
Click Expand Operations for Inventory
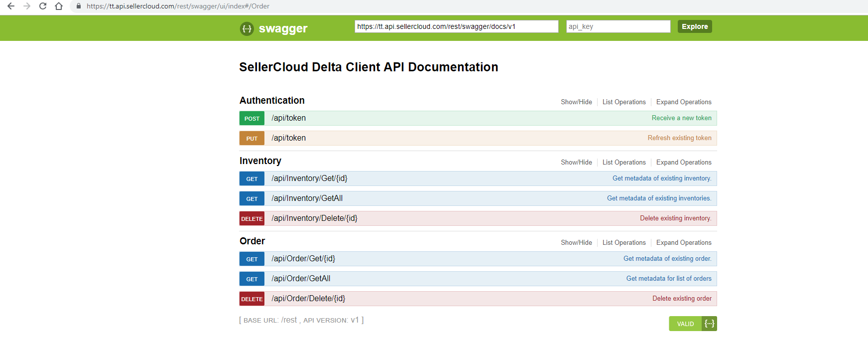click(684, 162)
